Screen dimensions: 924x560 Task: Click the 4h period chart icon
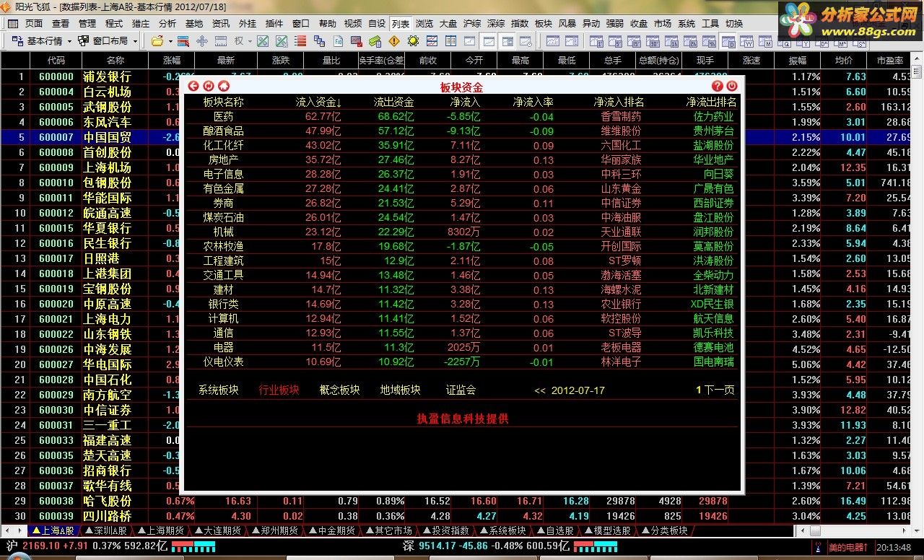tap(708, 41)
